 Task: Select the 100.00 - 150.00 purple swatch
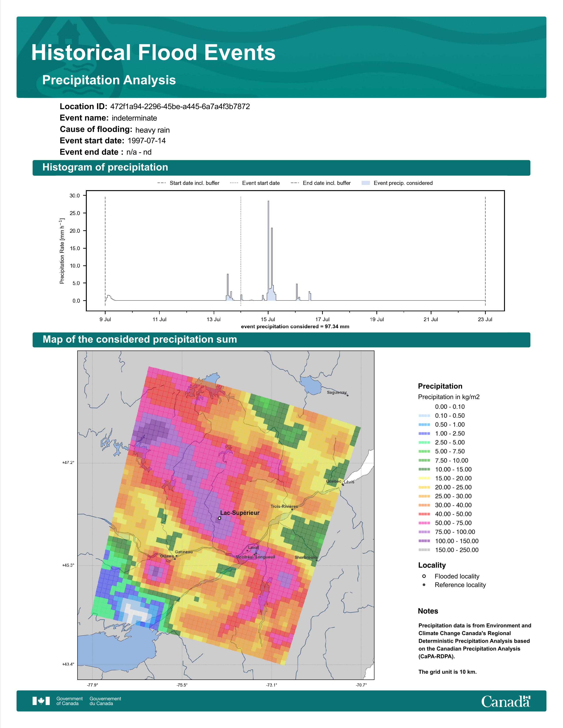click(x=424, y=541)
